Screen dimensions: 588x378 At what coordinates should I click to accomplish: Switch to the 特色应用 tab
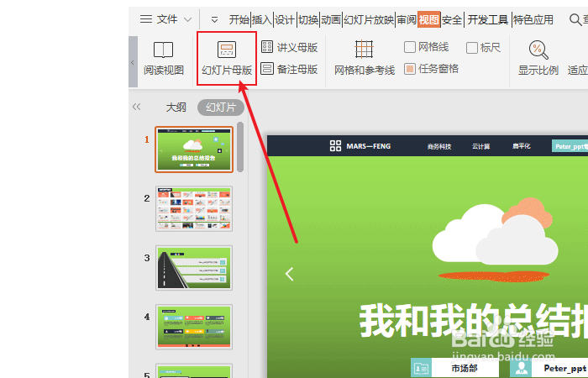click(x=533, y=19)
